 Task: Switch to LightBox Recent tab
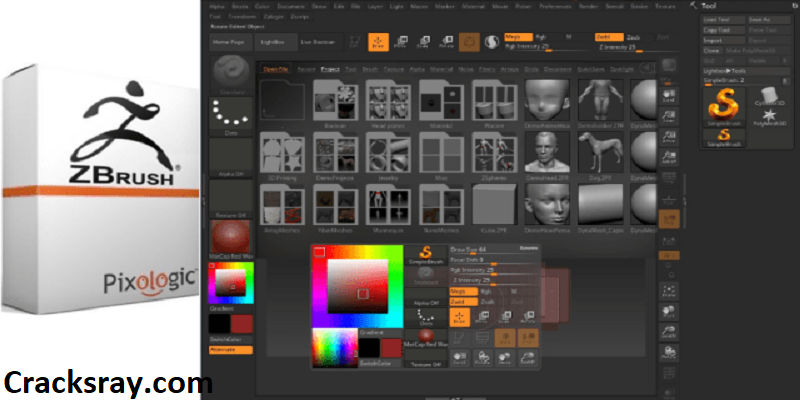coord(306,69)
